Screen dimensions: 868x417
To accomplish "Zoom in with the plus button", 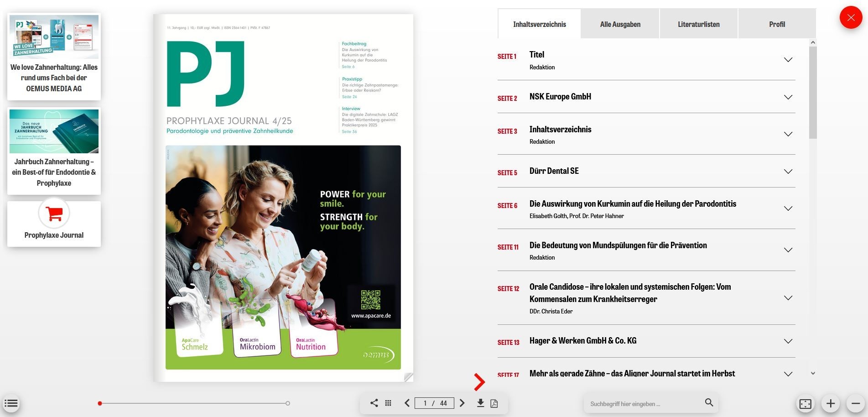I will [x=831, y=403].
